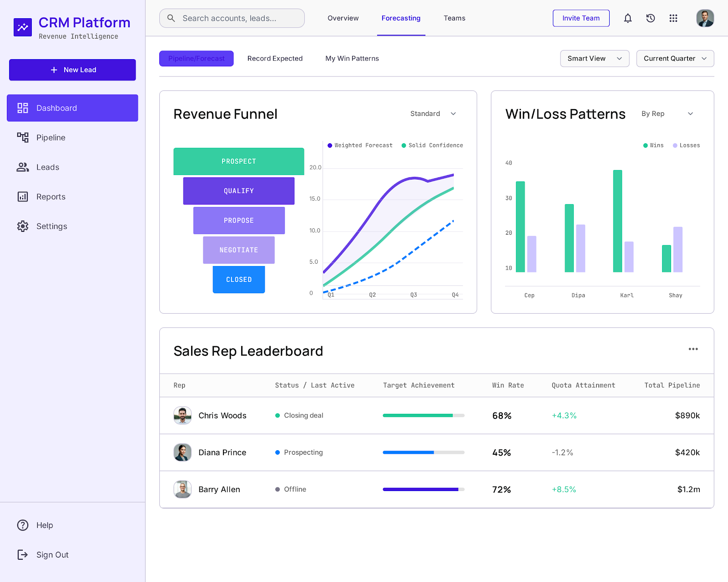
Task: Click the Settings gear icon
Action: pyautogui.click(x=23, y=226)
